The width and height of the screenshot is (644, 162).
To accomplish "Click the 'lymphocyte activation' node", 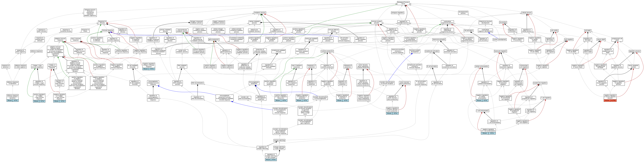I will click(x=432, y=51).
